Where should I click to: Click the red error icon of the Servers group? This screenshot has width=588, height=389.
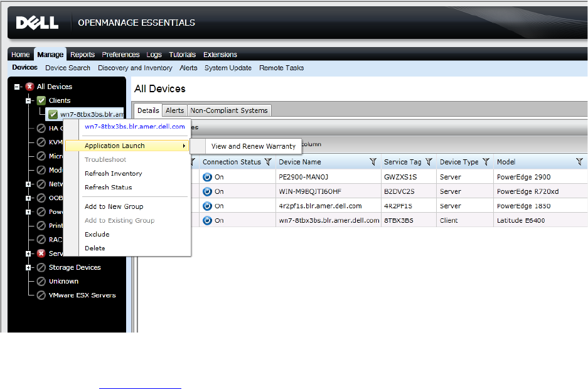[x=41, y=253]
